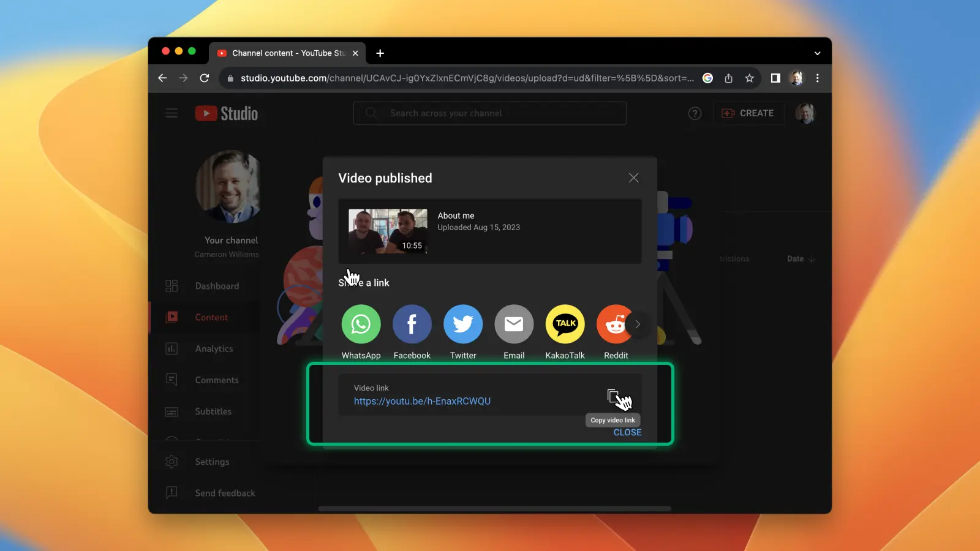
Task: Click the Subtitles sidebar icon
Action: click(171, 411)
